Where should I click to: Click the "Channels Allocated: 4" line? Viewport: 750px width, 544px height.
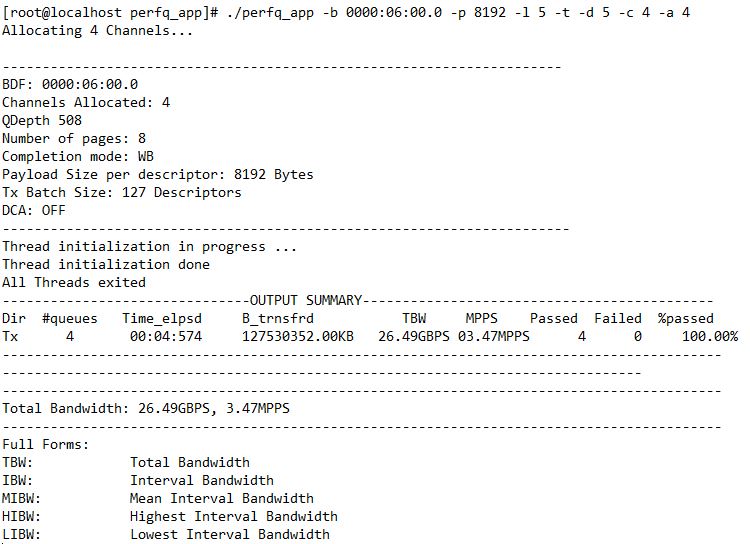(x=86, y=102)
